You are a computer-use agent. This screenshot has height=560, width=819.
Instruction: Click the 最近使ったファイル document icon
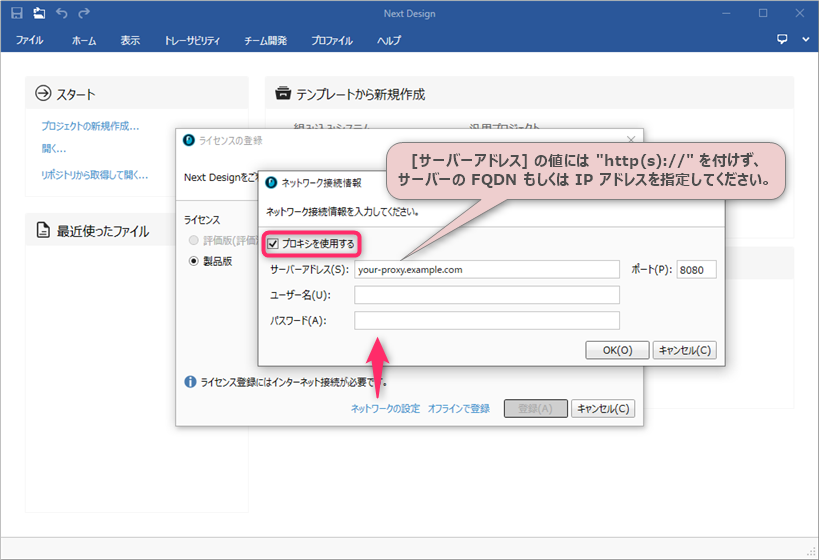click(43, 230)
